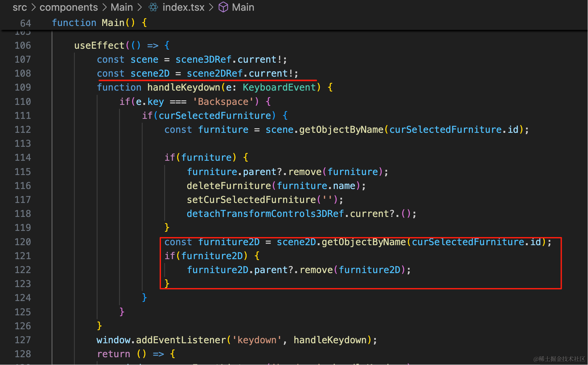The width and height of the screenshot is (588, 365).
Task: Click line number 128
Action: 23,354
